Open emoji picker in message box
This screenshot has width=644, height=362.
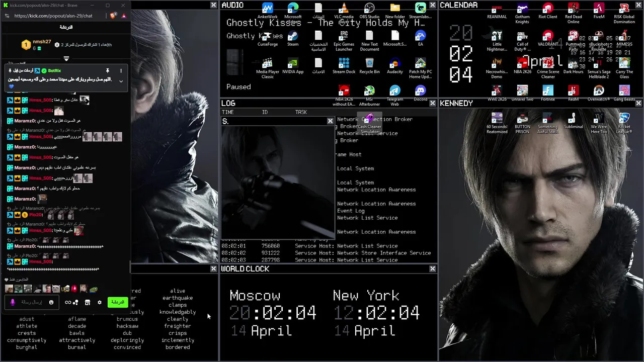(51, 302)
